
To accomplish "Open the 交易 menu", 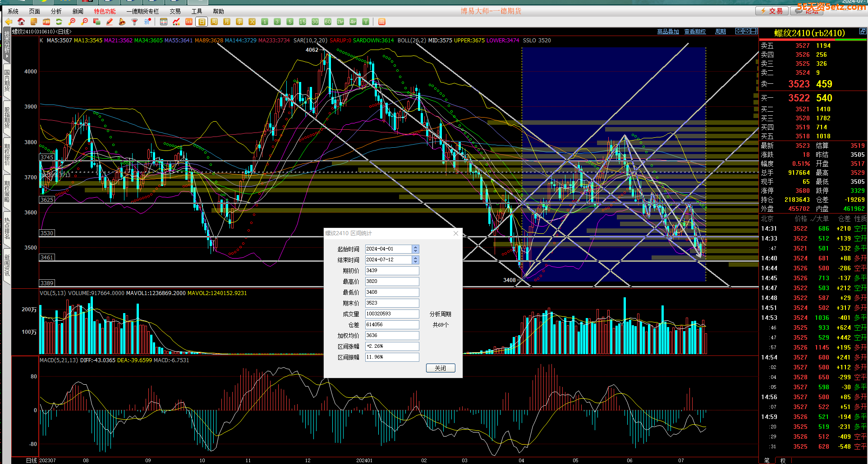I will [175, 11].
